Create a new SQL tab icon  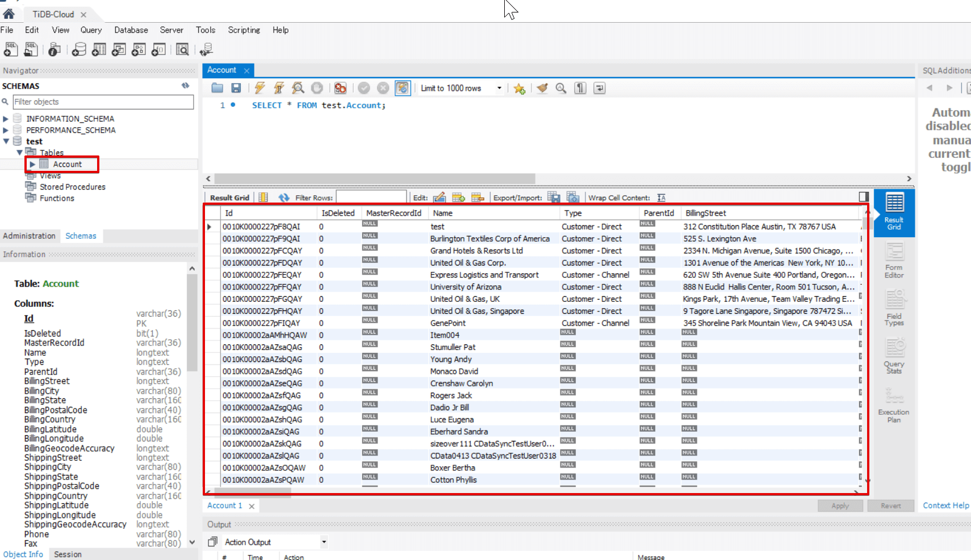pyautogui.click(x=10, y=50)
